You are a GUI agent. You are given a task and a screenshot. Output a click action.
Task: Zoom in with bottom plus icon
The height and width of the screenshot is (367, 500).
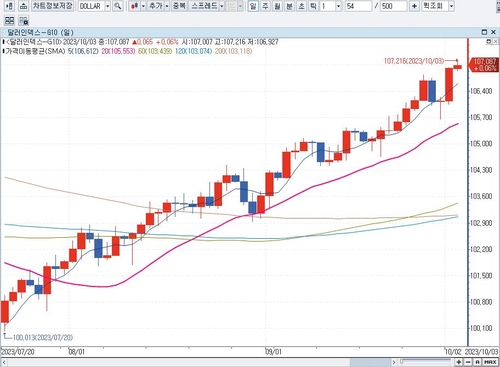click(459, 362)
